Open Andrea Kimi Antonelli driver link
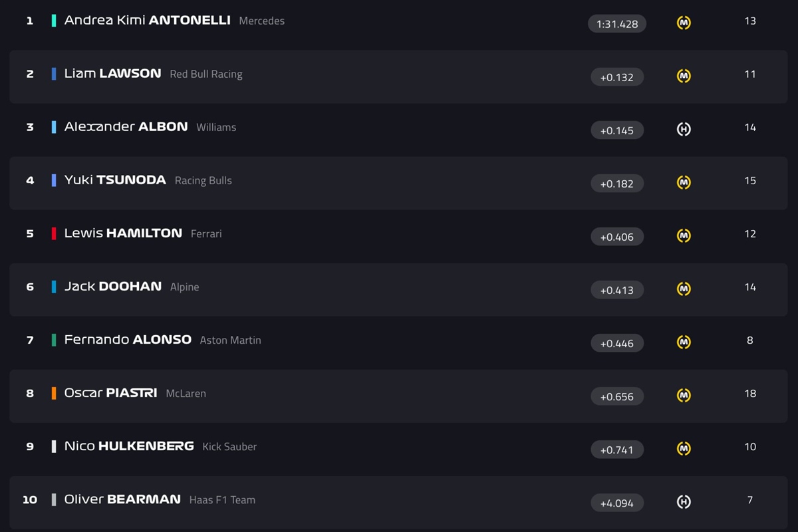Viewport: 798px width, 532px height. 147,20
